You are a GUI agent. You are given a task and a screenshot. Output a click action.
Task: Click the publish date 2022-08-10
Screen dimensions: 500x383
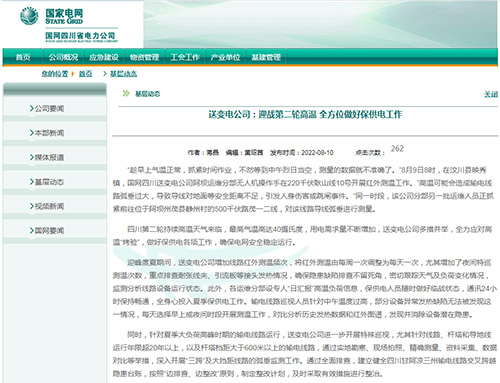coord(317,153)
